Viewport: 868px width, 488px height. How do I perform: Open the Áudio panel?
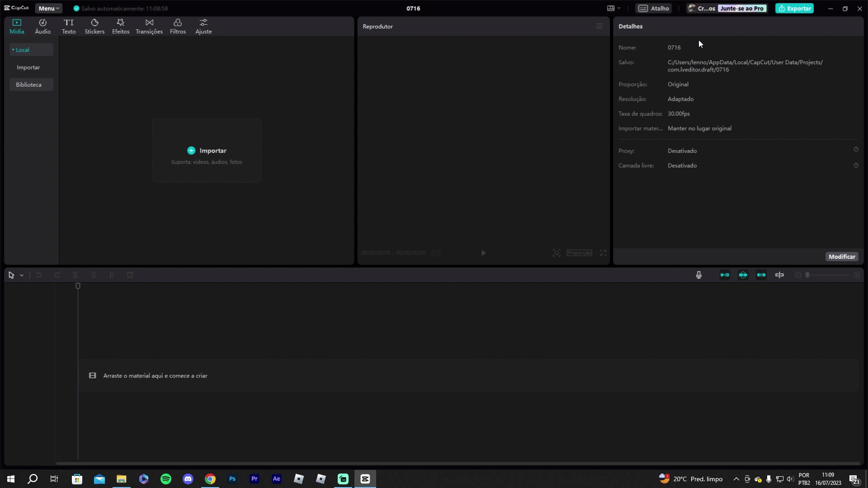coord(42,26)
